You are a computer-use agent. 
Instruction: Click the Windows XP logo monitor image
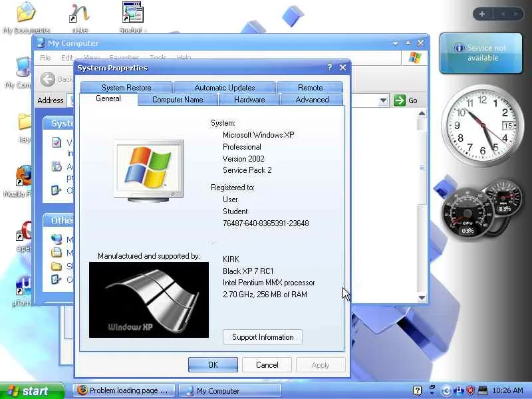(x=149, y=171)
